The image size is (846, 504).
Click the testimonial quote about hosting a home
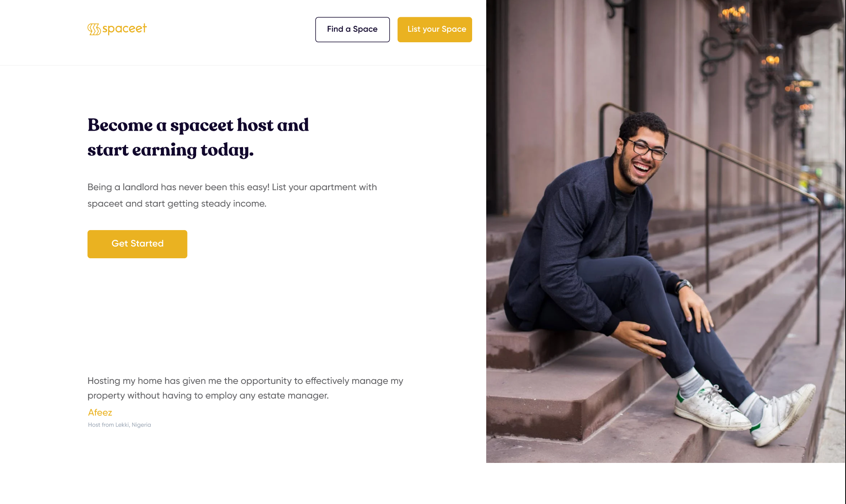(245, 388)
